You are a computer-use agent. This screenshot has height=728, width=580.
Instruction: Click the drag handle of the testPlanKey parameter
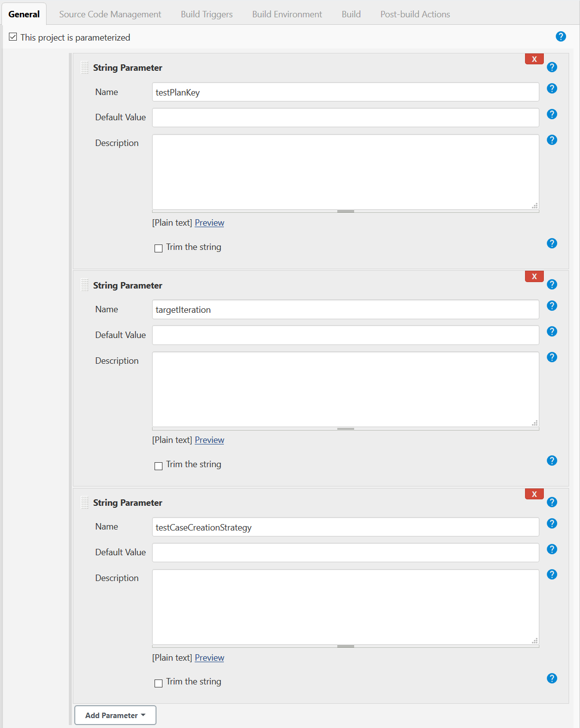tap(85, 68)
